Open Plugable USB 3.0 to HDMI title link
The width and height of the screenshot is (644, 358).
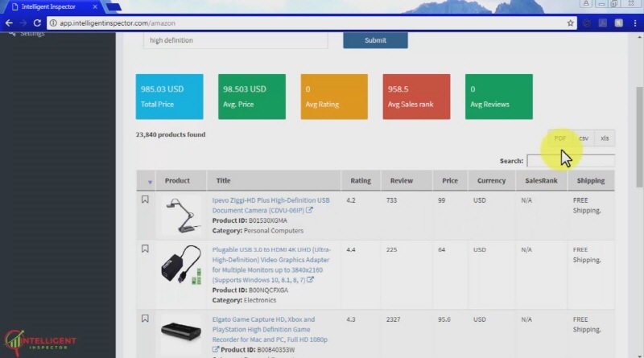click(x=271, y=265)
